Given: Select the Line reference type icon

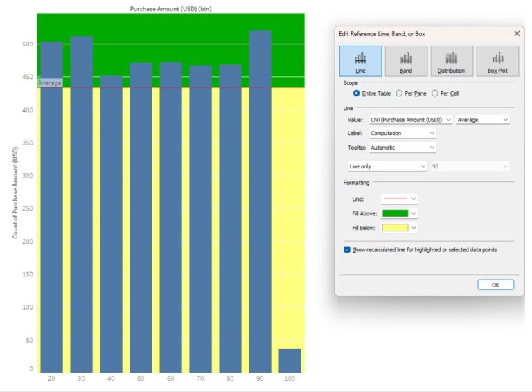Looking at the screenshot, I should point(360,61).
